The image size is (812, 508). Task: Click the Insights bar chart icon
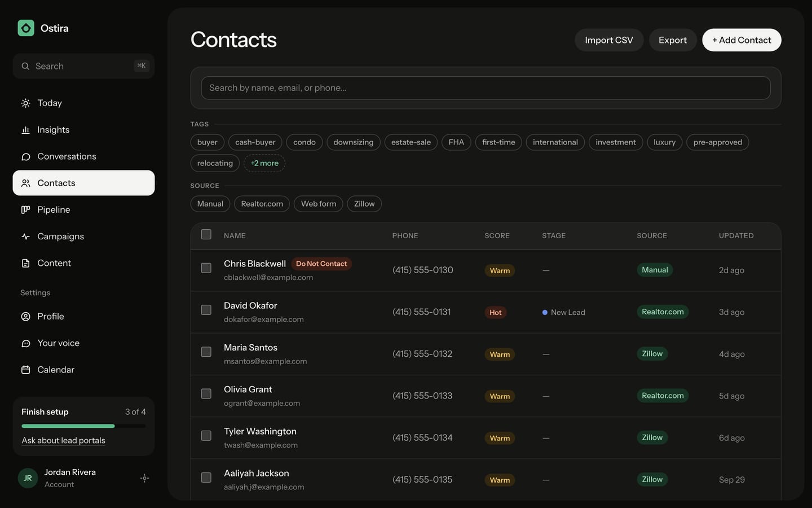[x=25, y=130]
